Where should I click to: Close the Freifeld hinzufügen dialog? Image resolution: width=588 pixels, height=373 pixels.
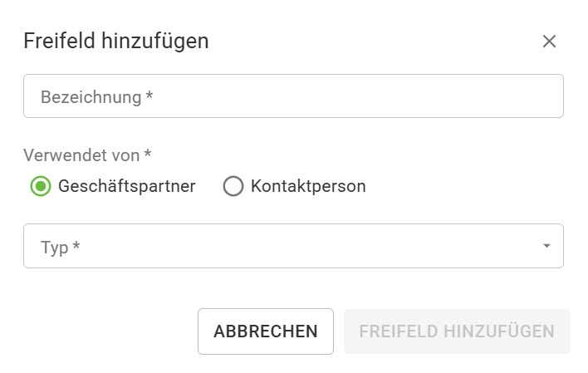(x=549, y=42)
